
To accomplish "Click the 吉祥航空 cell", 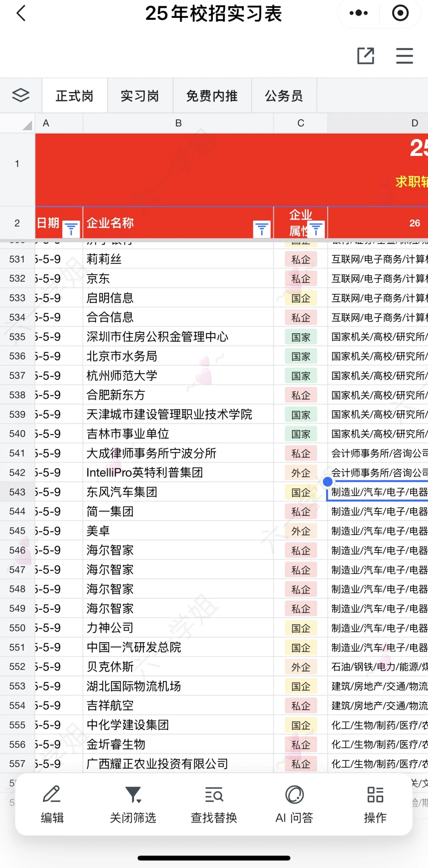I will pos(178,706).
